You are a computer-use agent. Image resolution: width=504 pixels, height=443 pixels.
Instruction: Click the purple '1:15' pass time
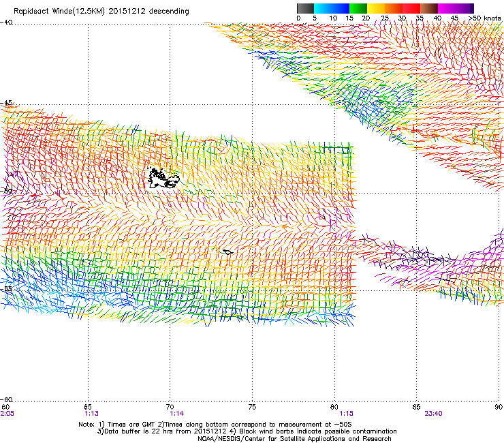(346, 414)
